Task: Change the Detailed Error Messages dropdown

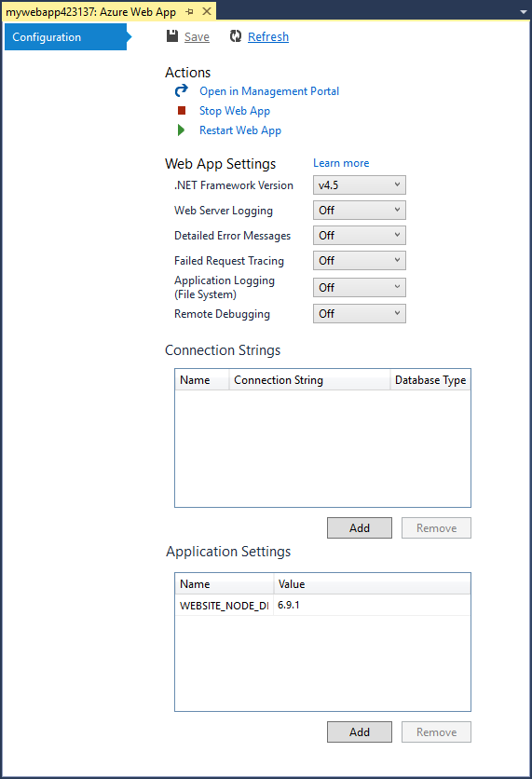Action: pos(359,235)
